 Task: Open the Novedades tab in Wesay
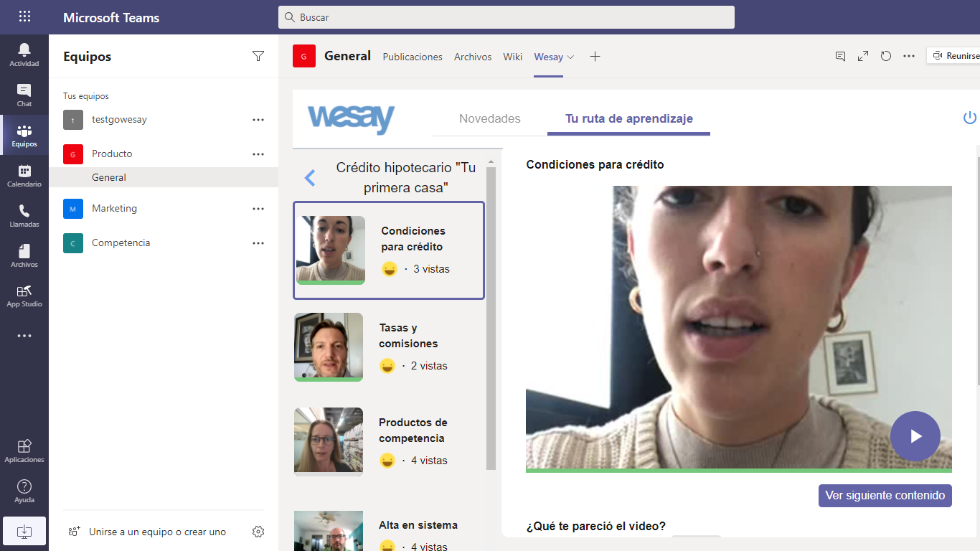(x=490, y=118)
